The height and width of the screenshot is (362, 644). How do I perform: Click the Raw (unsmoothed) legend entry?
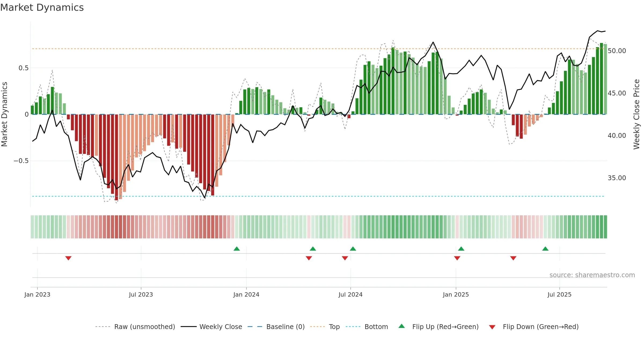(x=135, y=327)
